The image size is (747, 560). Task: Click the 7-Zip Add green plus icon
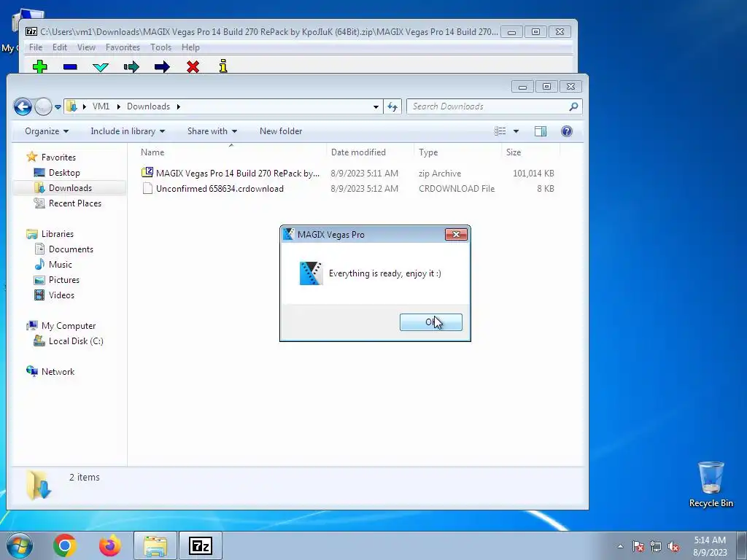click(x=40, y=66)
